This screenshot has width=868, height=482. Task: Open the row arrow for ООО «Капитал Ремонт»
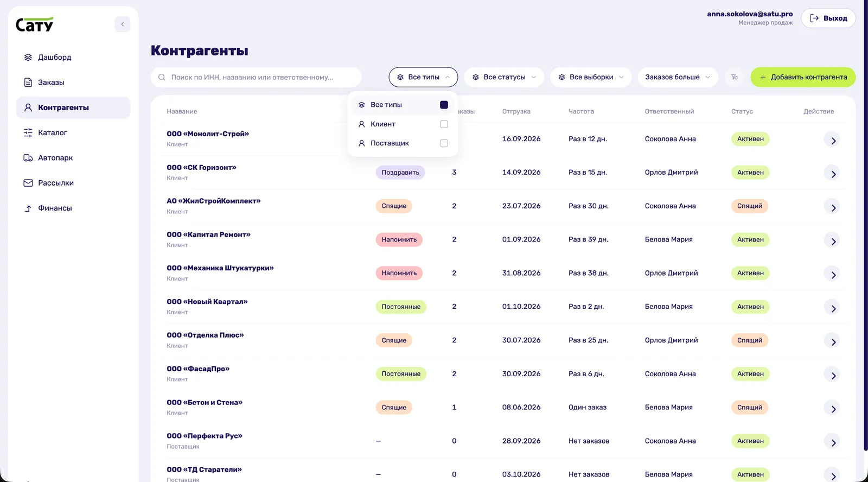833,241
